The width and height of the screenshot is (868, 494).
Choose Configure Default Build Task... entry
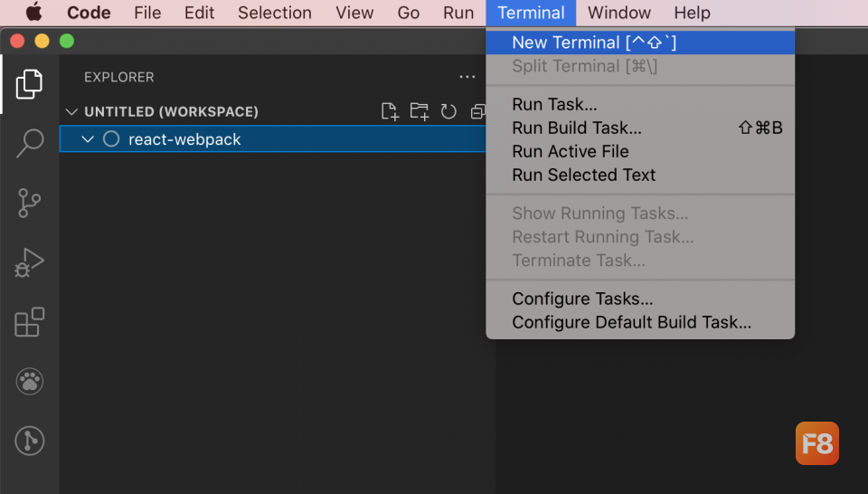(640, 322)
